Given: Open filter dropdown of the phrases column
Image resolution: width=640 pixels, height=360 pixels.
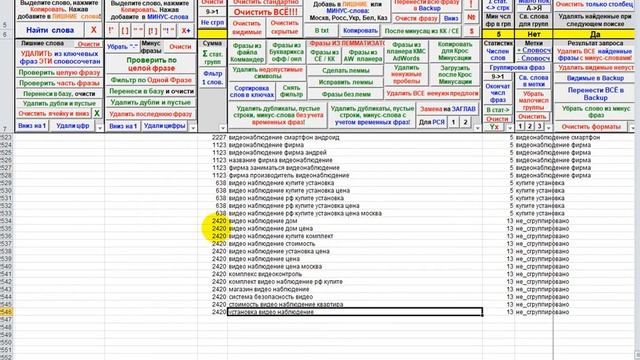Looking at the screenshot, I should pyautogui.click(x=478, y=128).
